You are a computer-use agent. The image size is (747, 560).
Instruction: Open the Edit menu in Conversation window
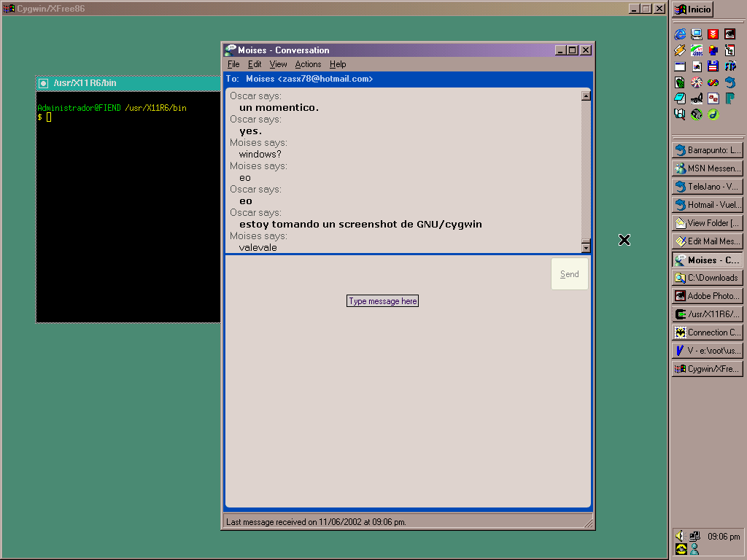(x=255, y=64)
